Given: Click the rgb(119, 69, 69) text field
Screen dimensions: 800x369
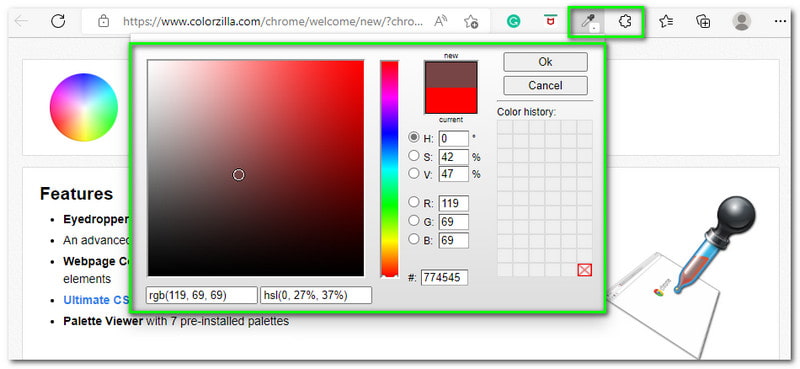Looking at the screenshot, I should point(202,295).
